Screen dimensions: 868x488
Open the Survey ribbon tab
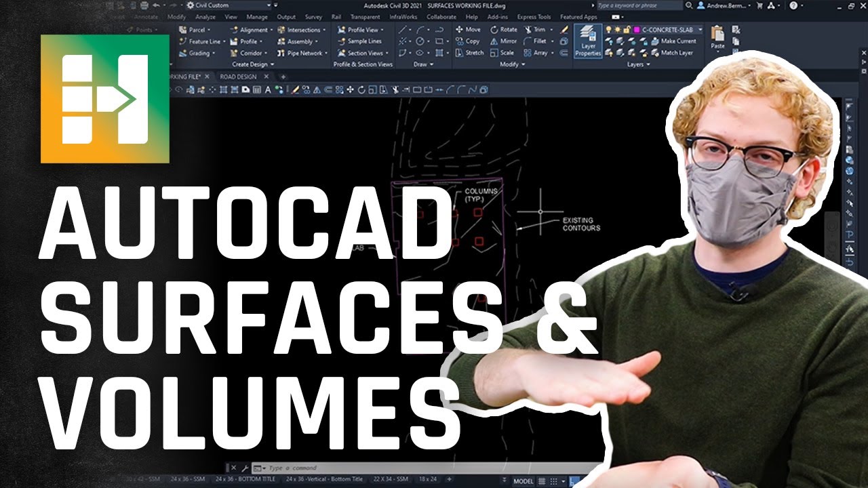(314, 16)
